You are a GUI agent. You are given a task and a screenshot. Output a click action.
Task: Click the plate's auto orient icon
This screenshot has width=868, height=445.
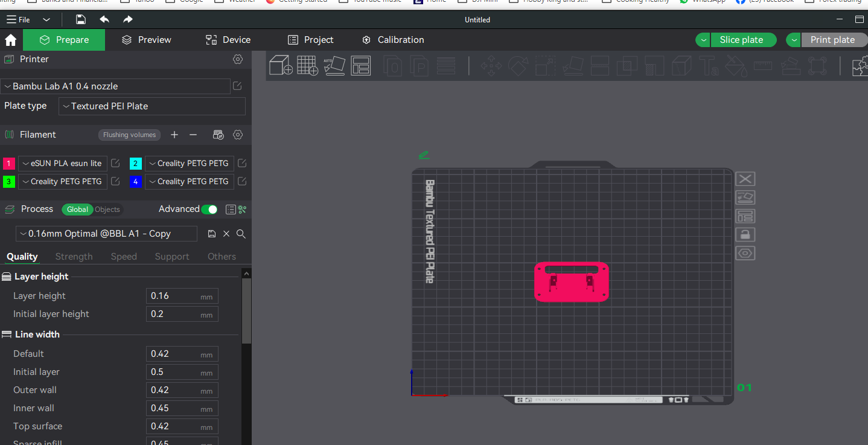pos(745,197)
